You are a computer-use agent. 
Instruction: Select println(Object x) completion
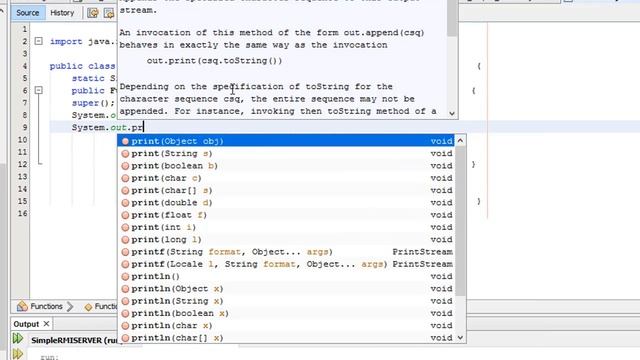tap(286, 289)
